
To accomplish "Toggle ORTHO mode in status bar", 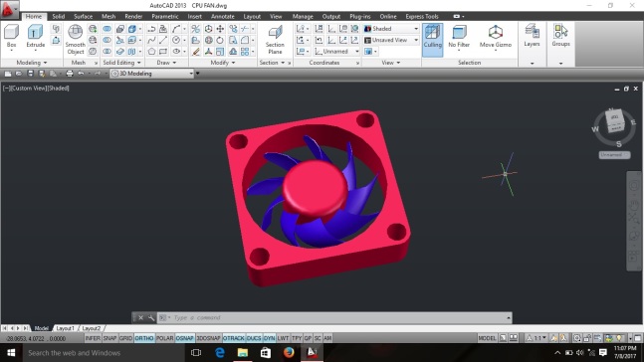I will coord(144,338).
